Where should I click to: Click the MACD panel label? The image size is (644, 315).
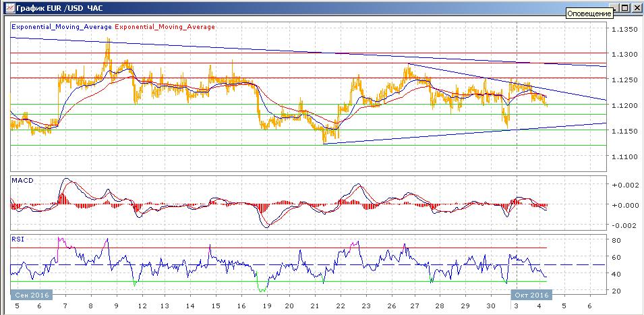pyautogui.click(x=22, y=180)
